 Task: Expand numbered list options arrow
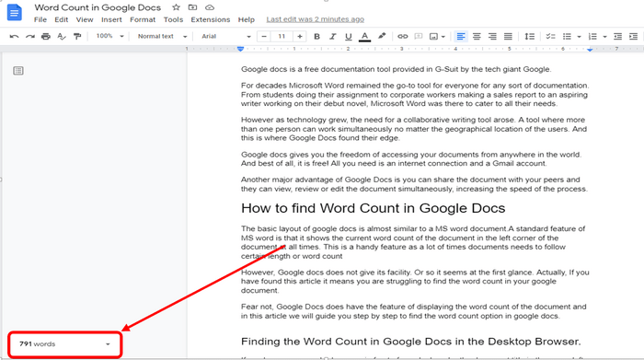point(604,37)
